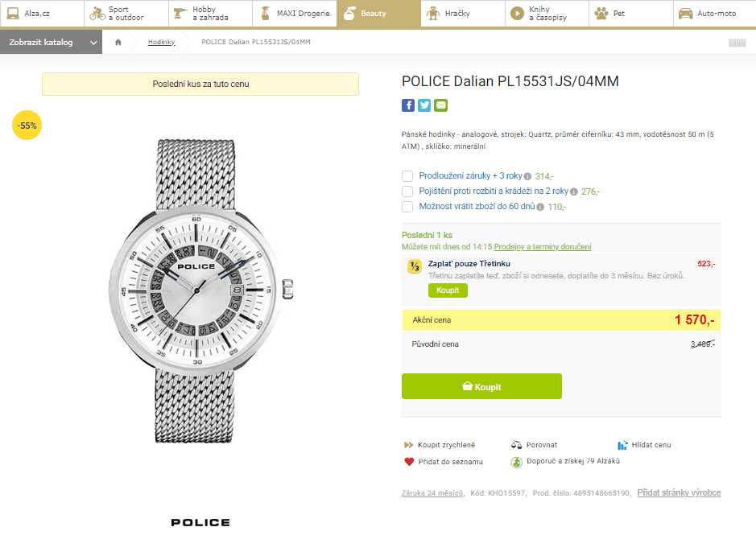Screen dimensions: 756x560
Task: Click the email share envelope icon
Action: (440, 105)
